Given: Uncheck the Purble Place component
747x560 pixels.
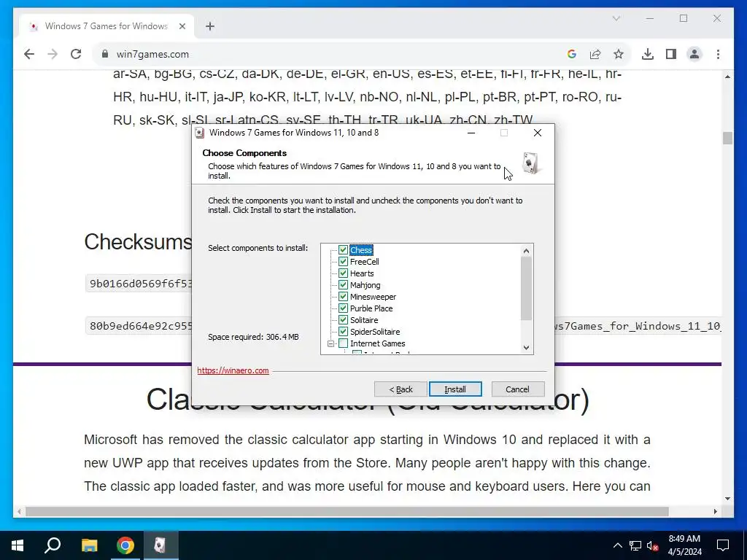Looking at the screenshot, I should click(343, 308).
